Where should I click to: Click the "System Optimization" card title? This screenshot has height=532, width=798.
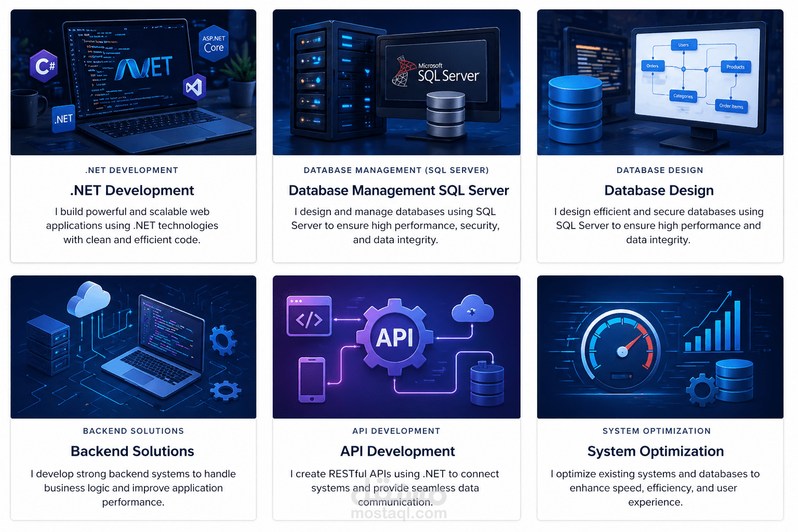(x=656, y=451)
